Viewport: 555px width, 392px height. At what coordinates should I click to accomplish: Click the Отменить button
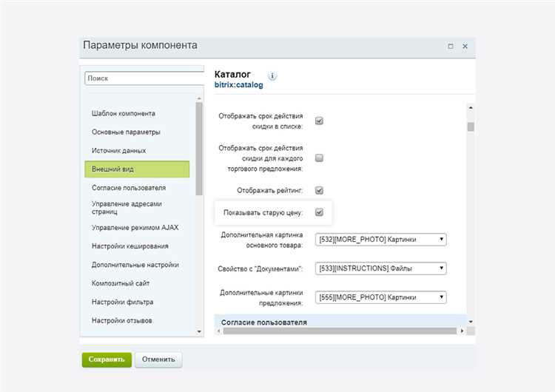158,359
